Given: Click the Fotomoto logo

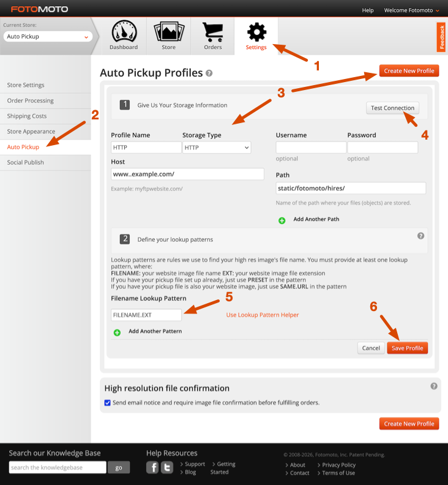Looking at the screenshot, I should [40, 9].
